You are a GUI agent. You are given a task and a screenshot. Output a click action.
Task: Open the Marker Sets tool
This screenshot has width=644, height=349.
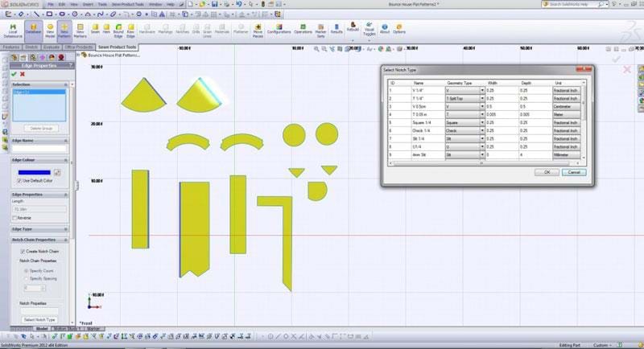pos(321,31)
